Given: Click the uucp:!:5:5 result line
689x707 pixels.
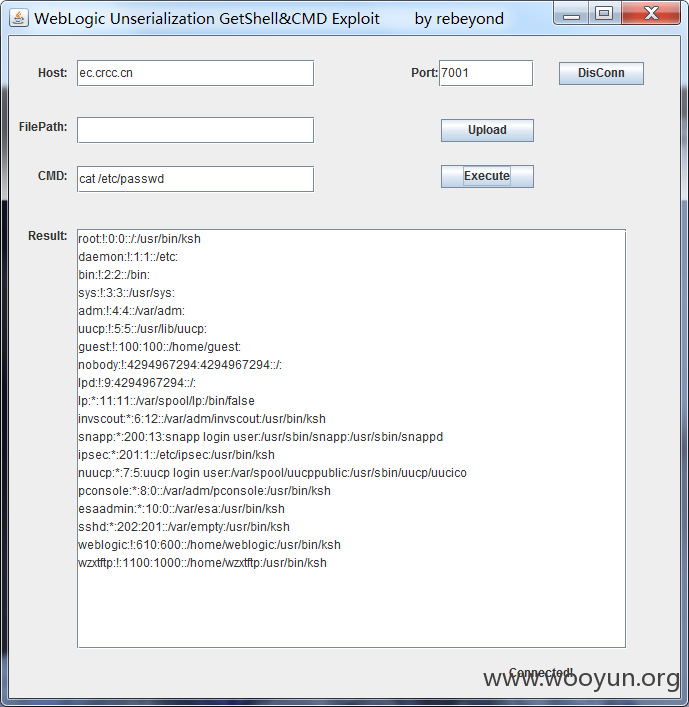Looking at the screenshot, I should pyautogui.click(x=142, y=329).
